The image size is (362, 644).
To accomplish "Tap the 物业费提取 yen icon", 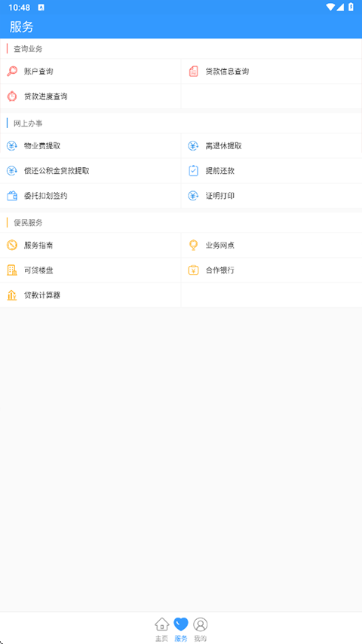I will pyautogui.click(x=12, y=146).
